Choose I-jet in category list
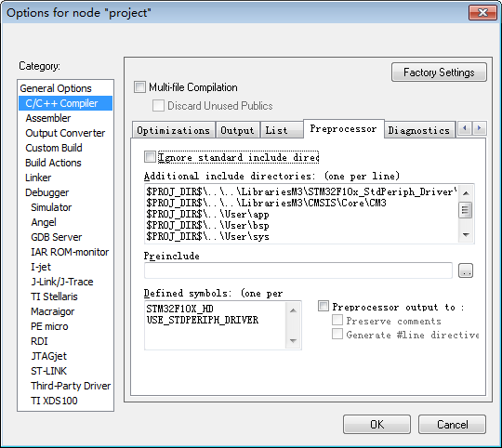Screen dimensions: 502x448 [41, 267]
